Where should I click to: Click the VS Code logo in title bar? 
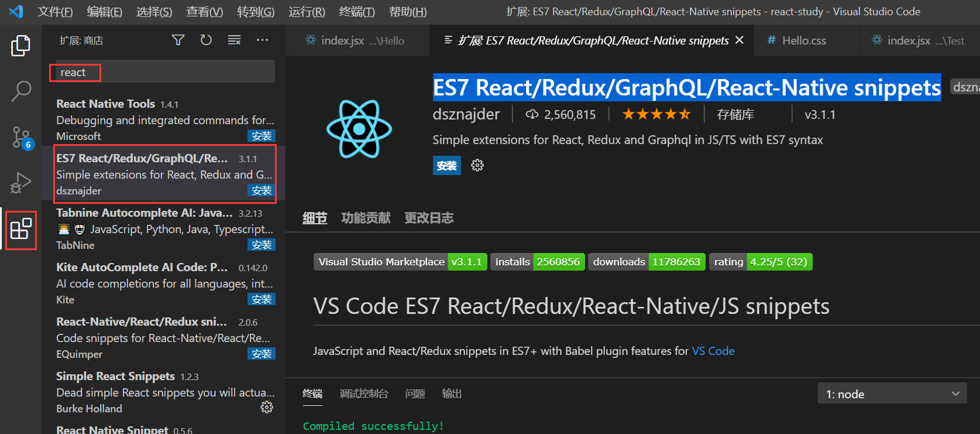click(16, 11)
